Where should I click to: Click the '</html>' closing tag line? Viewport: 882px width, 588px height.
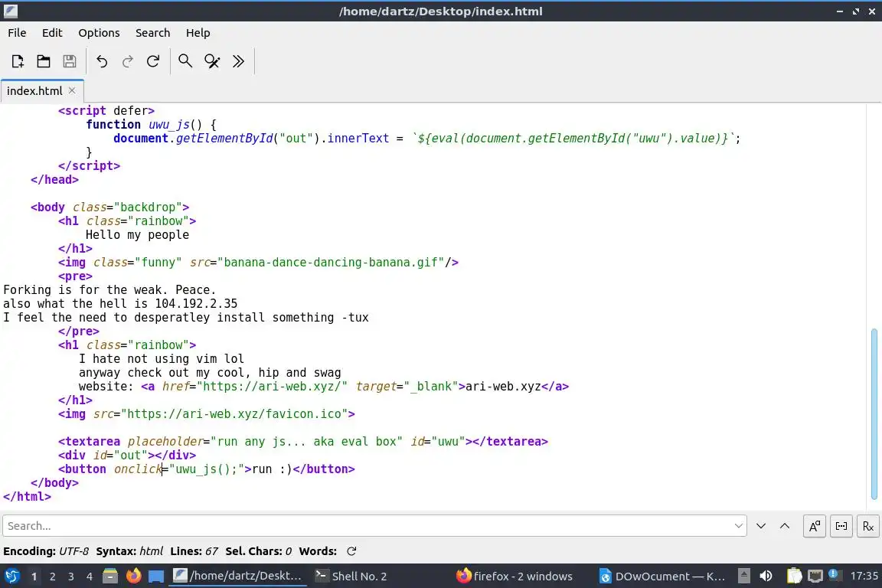pos(27,496)
